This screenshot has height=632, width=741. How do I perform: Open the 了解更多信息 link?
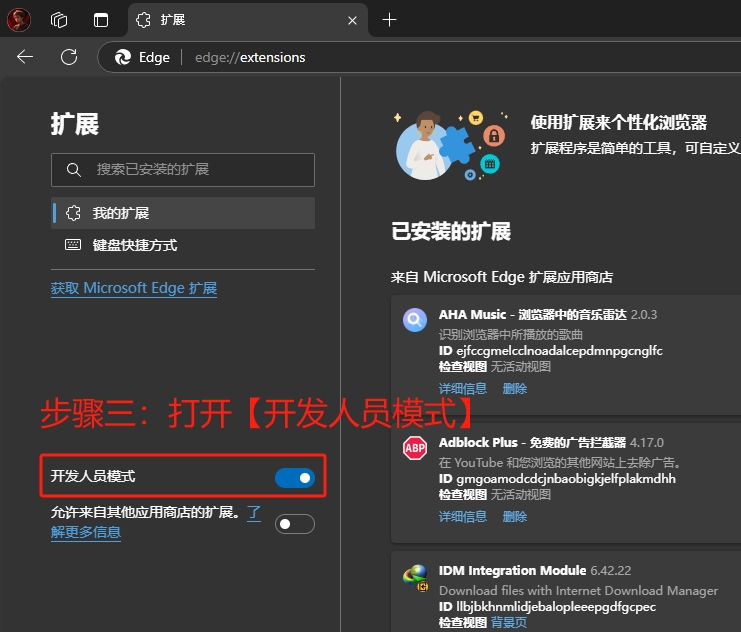(x=86, y=532)
